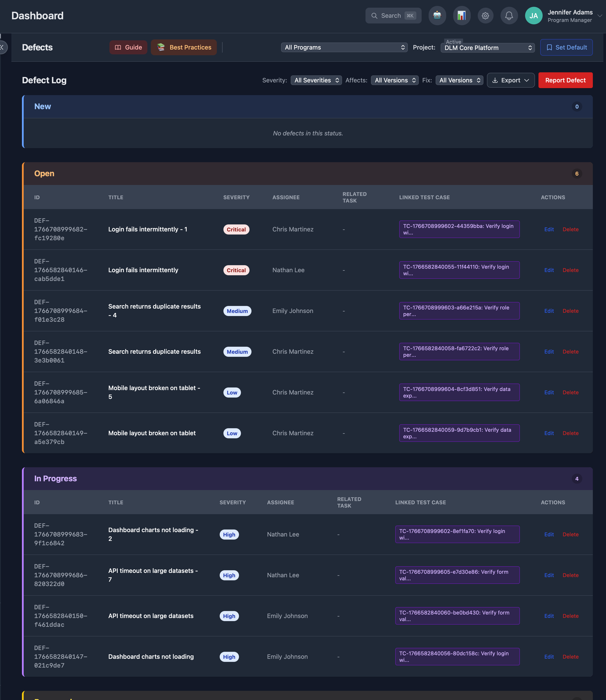Screen dimensions: 606x700
Task: Open the All Programs dropdown
Action: (x=344, y=47)
